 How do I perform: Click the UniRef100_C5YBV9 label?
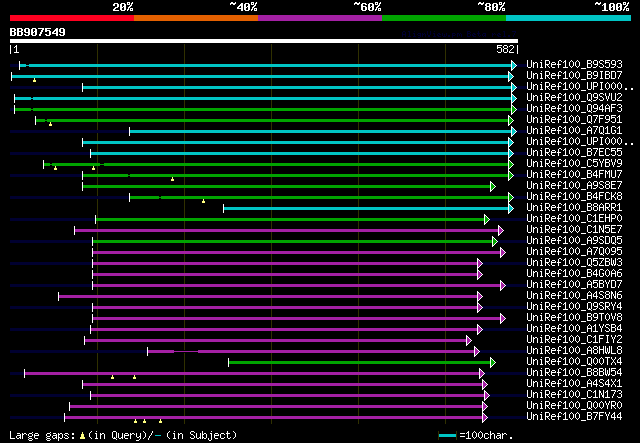(x=574, y=164)
